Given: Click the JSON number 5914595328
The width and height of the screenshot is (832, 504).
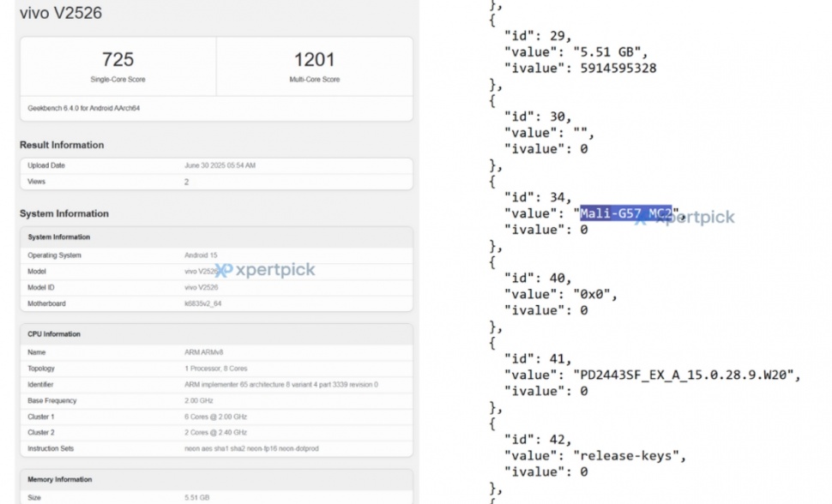Looking at the screenshot, I should click(618, 69).
